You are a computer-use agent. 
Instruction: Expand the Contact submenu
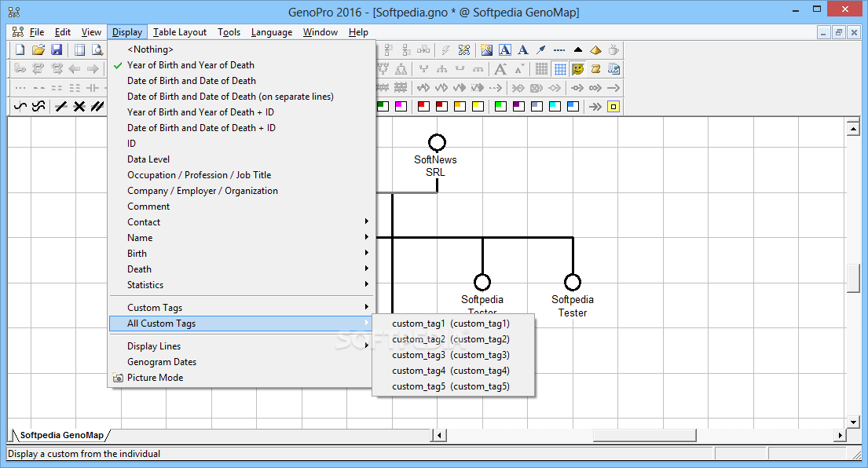pyautogui.click(x=242, y=222)
